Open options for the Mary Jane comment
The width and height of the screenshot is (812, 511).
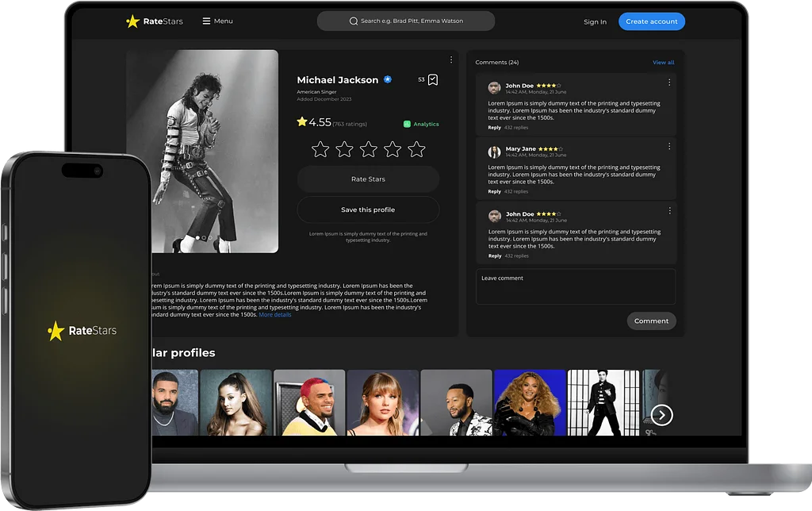click(669, 146)
